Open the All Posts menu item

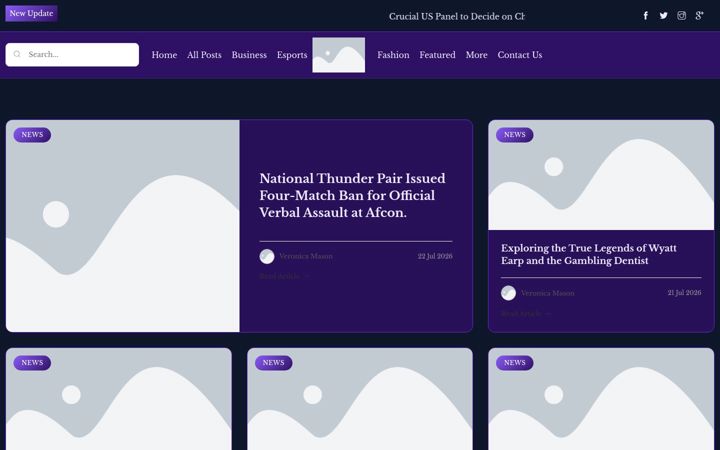204,55
